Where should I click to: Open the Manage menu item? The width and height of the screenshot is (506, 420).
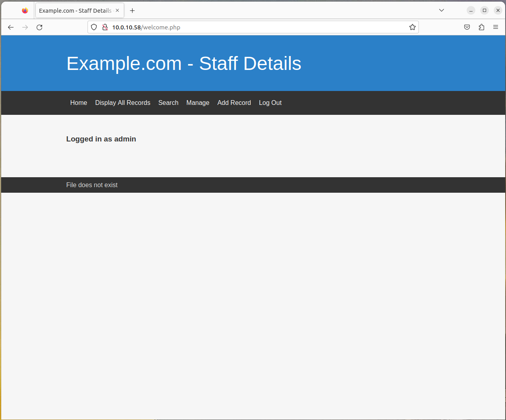point(198,103)
